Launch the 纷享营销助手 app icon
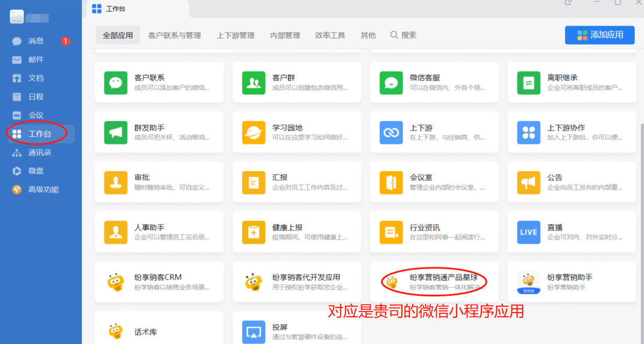Screen dimensions: 644x344 pyautogui.click(x=528, y=283)
